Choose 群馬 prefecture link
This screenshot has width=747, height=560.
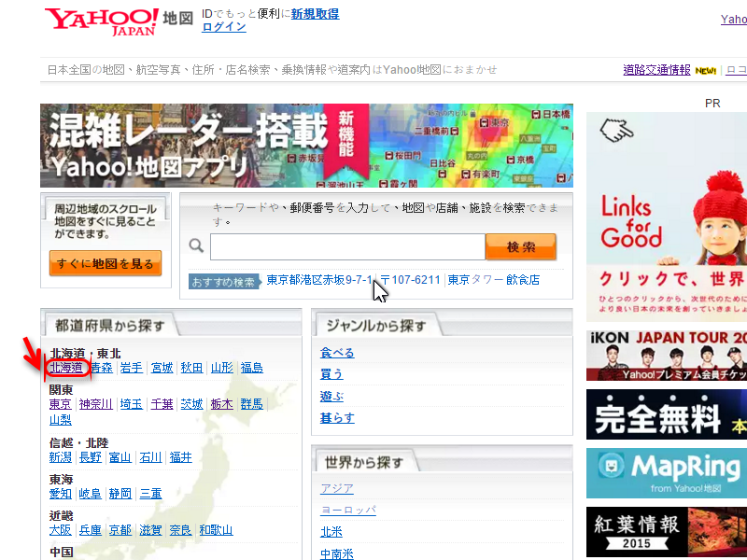[252, 404]
